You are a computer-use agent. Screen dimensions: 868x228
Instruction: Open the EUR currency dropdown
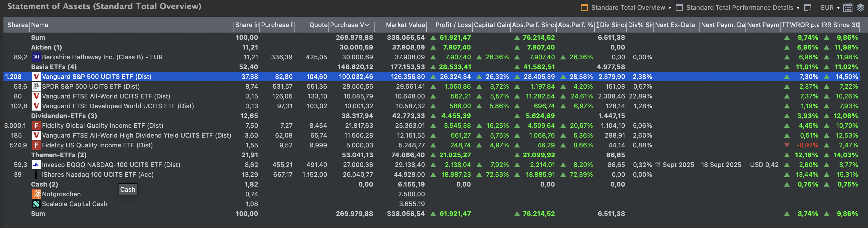click(x=830, y=8)
